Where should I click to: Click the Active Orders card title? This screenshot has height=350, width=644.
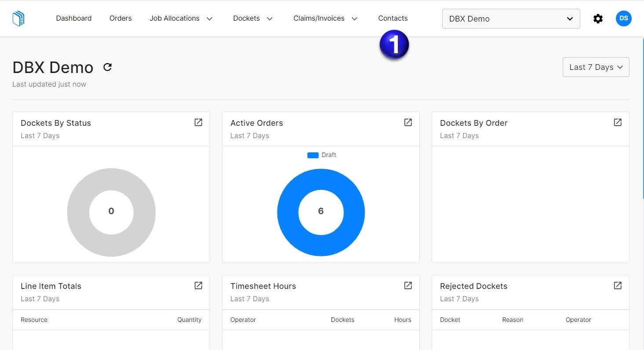click(x=257, y=123)
